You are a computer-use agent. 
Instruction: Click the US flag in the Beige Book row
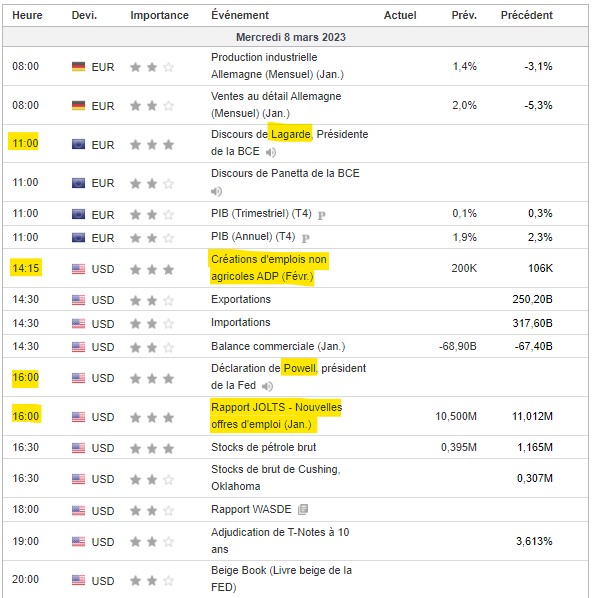[79, 580]
